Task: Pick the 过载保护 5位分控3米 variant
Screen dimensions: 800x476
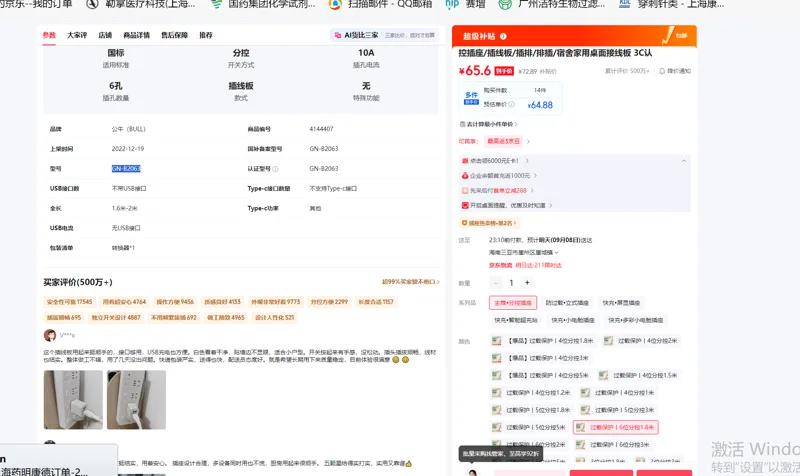Action: [618, 410]
